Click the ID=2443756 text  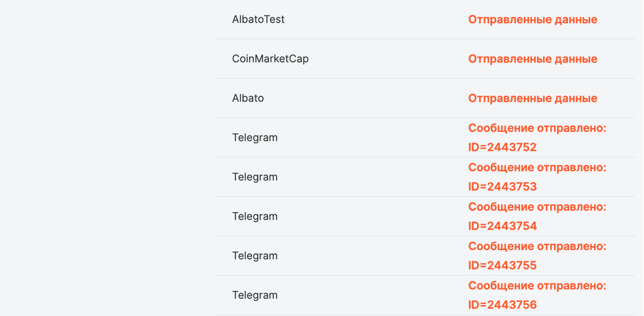(x=502, y=305)
